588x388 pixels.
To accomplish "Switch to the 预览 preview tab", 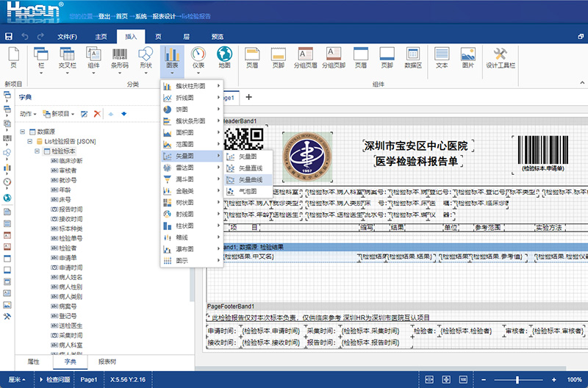I will pos(217,37).
